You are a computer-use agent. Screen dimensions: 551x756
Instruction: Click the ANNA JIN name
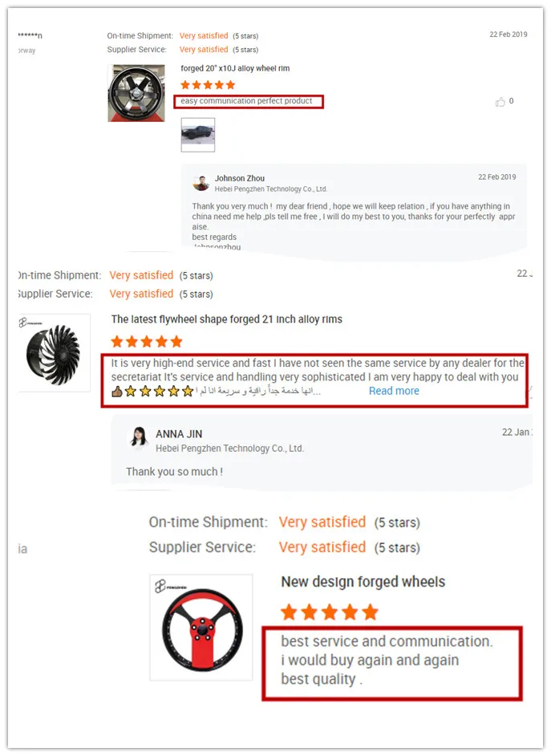(179, 434)
